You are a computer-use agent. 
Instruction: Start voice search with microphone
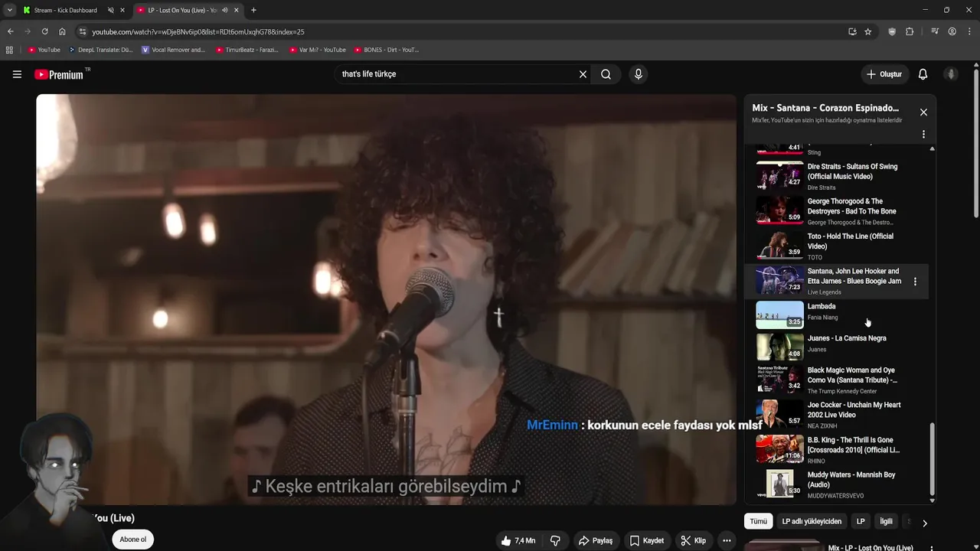click(639, 74)
